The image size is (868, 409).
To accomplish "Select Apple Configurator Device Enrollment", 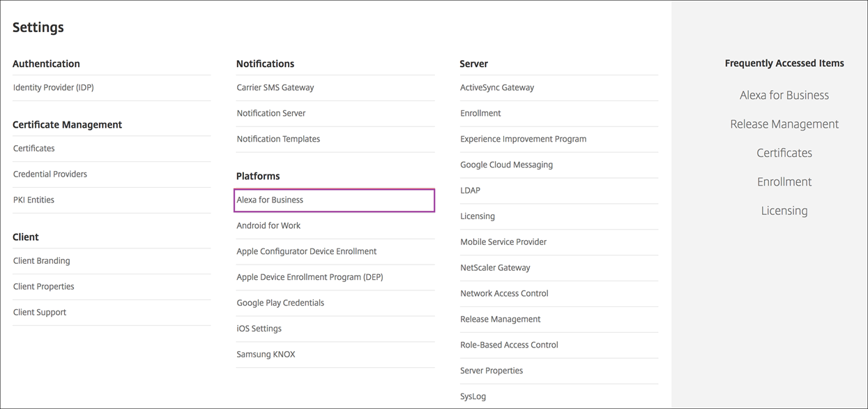I will [x=307, y=251].
